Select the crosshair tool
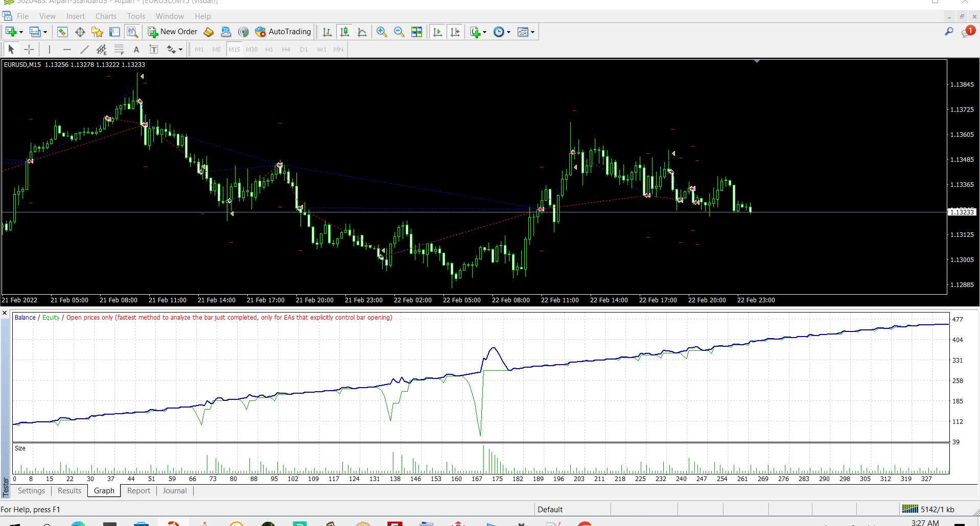The width and height of the screenshot is (980, 526). [x=29, y=50]
